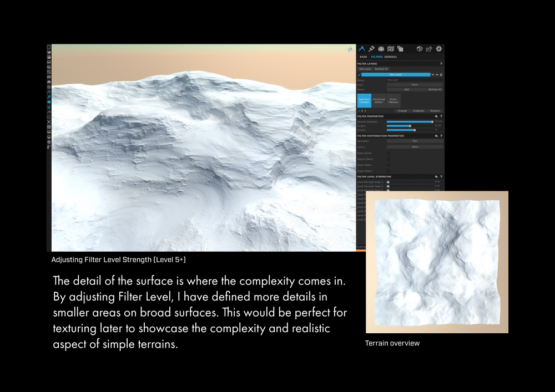
Task: Click the General Strength slider
Action: click(x=409, y=121)
